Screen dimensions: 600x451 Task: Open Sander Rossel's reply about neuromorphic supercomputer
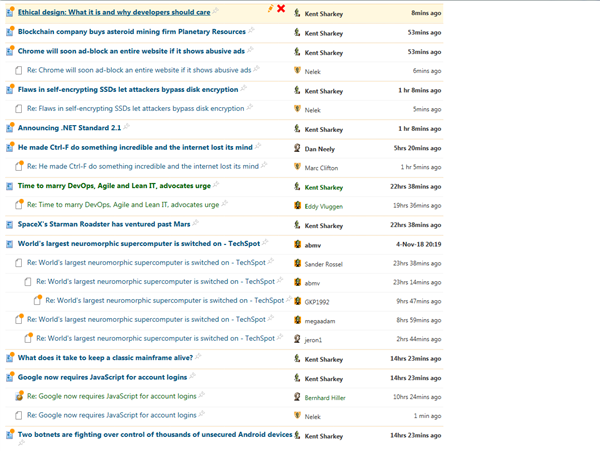point(146,262)
